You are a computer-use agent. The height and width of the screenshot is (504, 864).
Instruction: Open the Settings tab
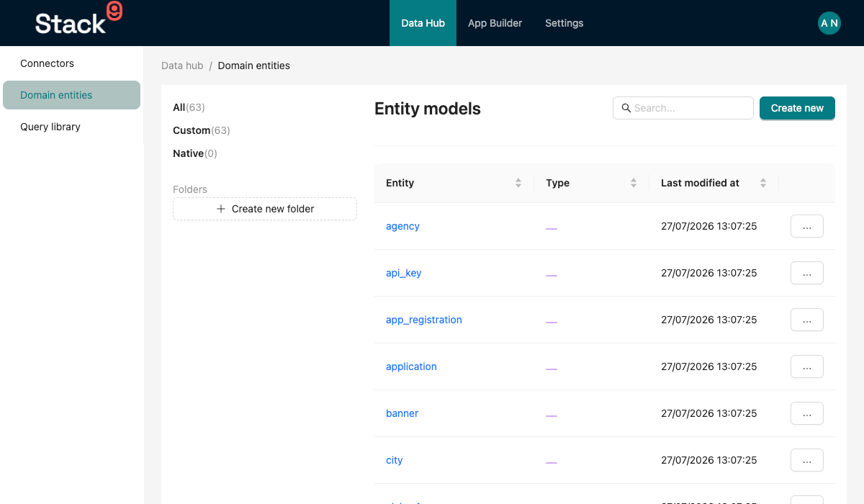click(x=564, y=23)
